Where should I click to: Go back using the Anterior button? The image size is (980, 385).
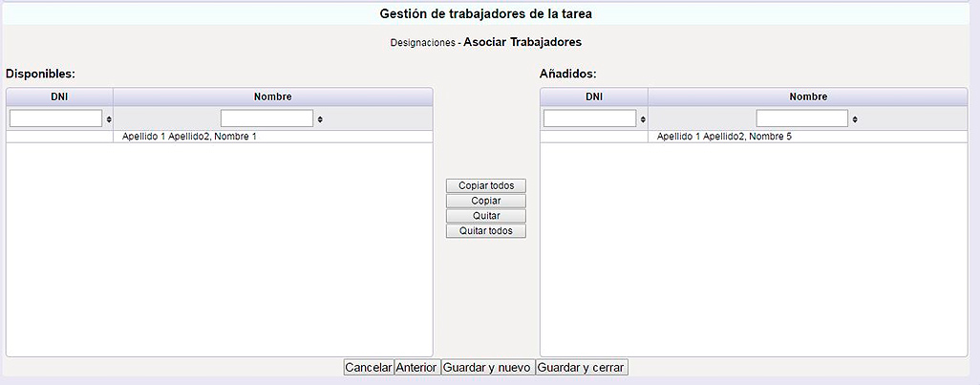(x=416, y=368)
